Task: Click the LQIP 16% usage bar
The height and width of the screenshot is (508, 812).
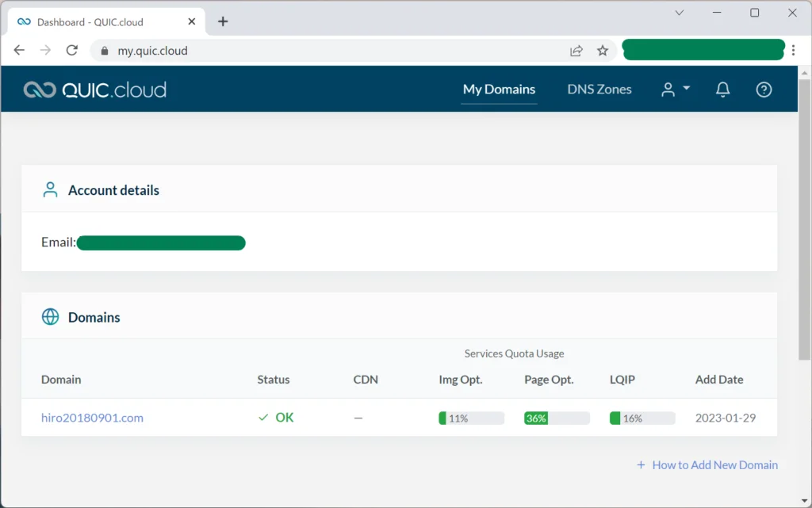Action: (x=642, y=418)
